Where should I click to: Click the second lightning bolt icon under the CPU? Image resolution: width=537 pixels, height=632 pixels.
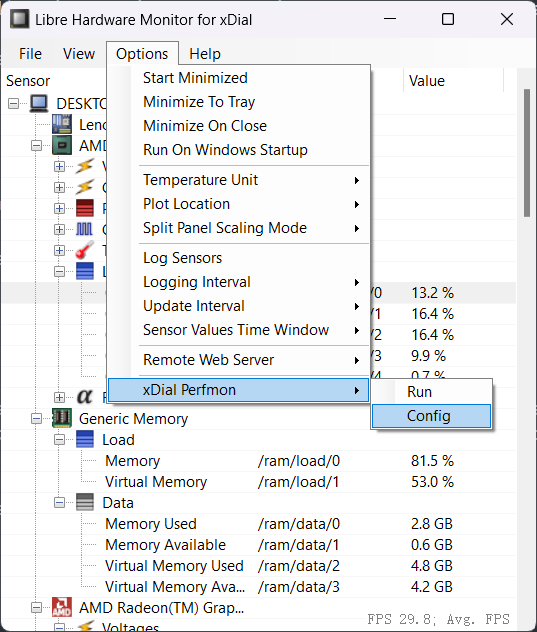(x=85, y=187)
